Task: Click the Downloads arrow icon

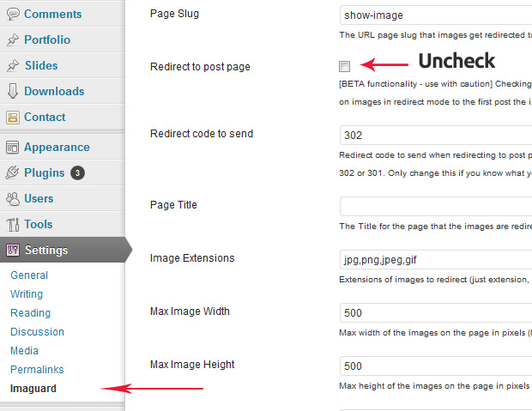Action: point(13,91)
